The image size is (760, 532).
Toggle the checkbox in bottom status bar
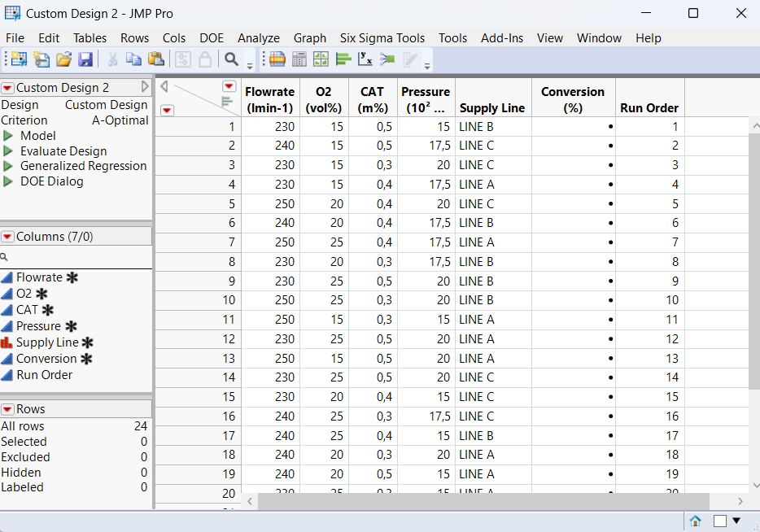click(x=720, y=521)
